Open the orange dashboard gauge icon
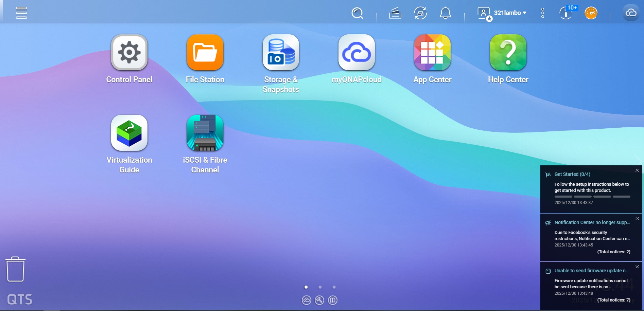This screenshot has width=644, height=311. coord(591,13)
